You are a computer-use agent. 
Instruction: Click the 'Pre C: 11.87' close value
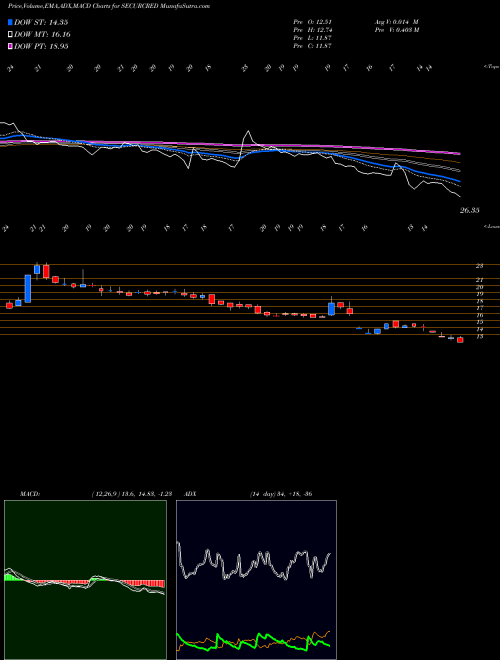[314, 46]
